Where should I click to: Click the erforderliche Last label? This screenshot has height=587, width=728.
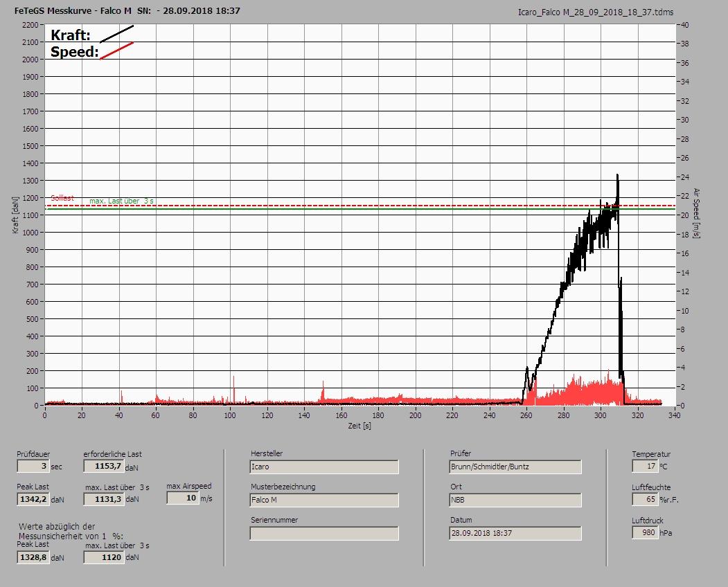click(113, 454)
